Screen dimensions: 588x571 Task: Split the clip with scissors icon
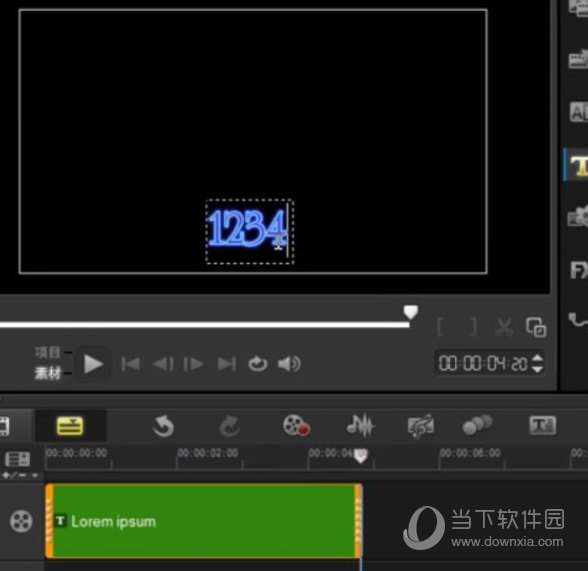504,327
